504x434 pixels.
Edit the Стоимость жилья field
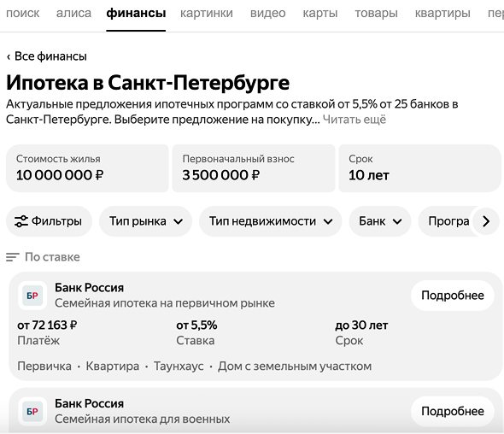(87, 168)
